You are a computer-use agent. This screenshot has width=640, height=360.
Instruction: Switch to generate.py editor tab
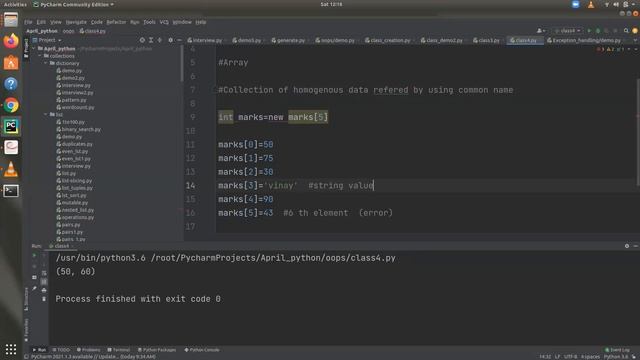click(x=289, y=40)
